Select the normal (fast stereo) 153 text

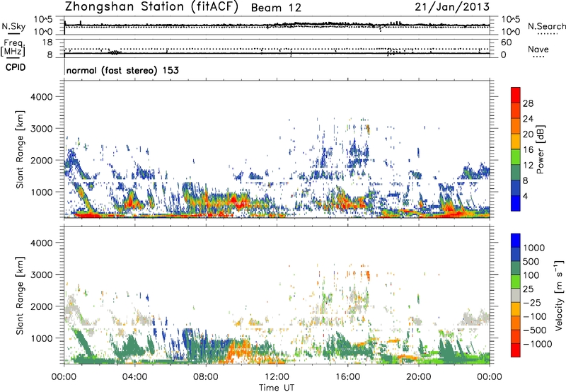click(122, 70)
